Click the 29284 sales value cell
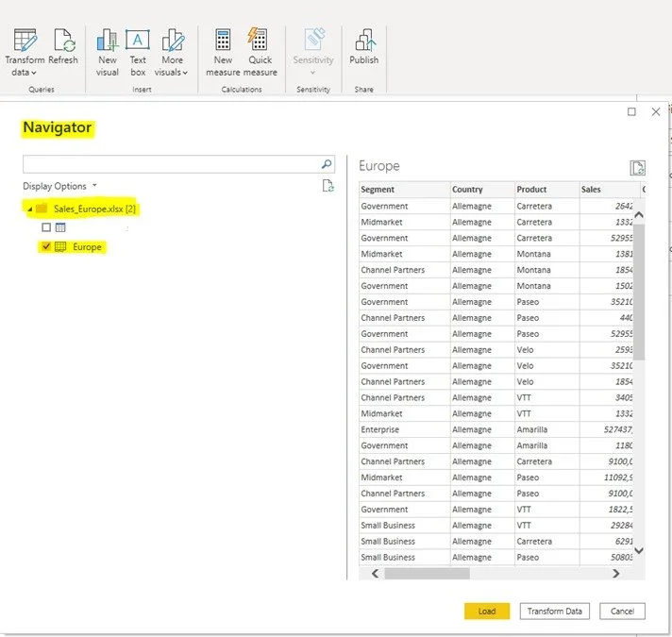Image resolution: width=672 pixels, height=637 pixels. [x=606, y=526]
